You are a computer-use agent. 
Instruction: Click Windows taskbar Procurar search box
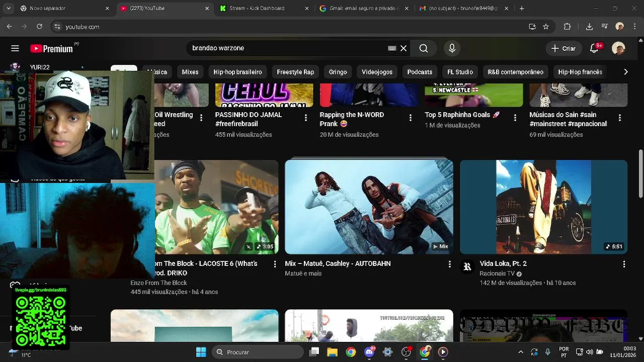tap(258, 352)
